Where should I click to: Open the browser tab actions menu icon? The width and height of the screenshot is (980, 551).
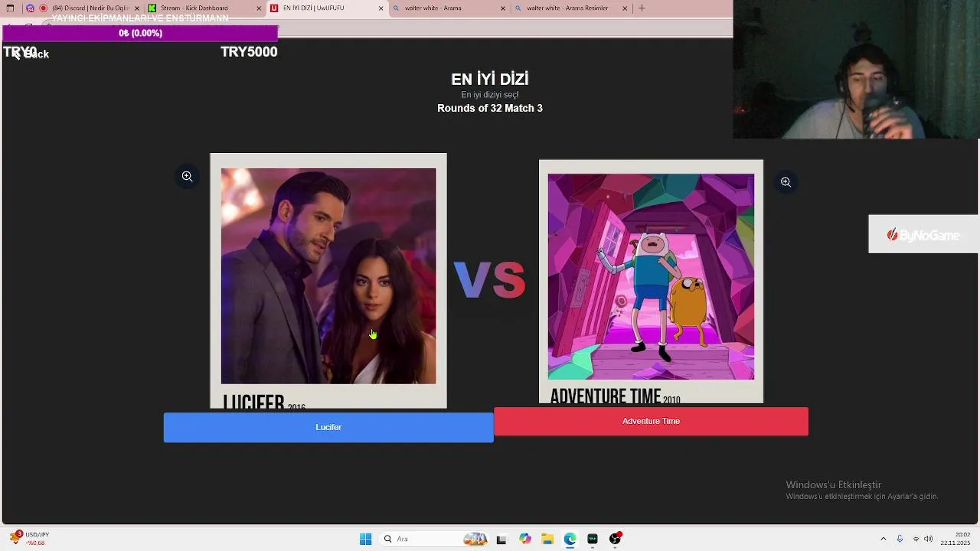(x=10, y=8)
